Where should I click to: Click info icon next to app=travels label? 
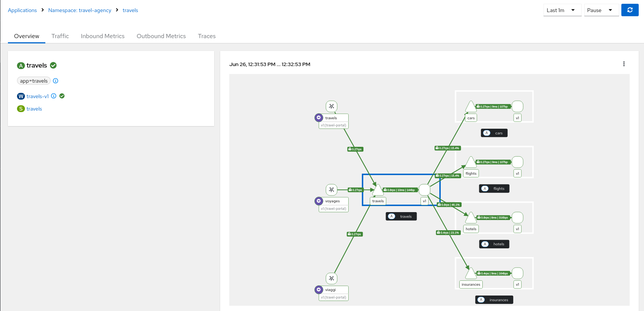click(56, 81)
